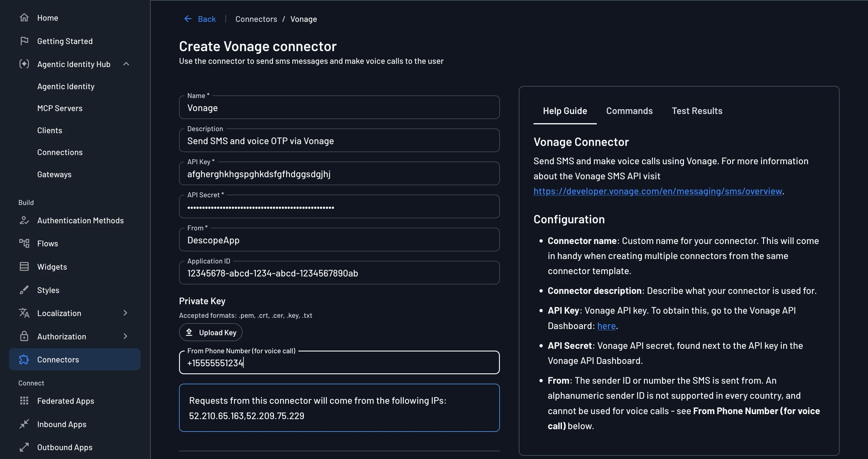Click the Authentication Methods person icon
Screen dimensions: 868x459
(24, 220)
